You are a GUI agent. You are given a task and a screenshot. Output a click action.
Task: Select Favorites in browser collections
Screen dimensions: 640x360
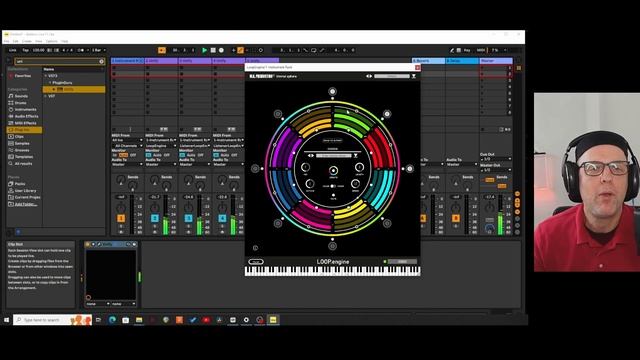(23, 76)
